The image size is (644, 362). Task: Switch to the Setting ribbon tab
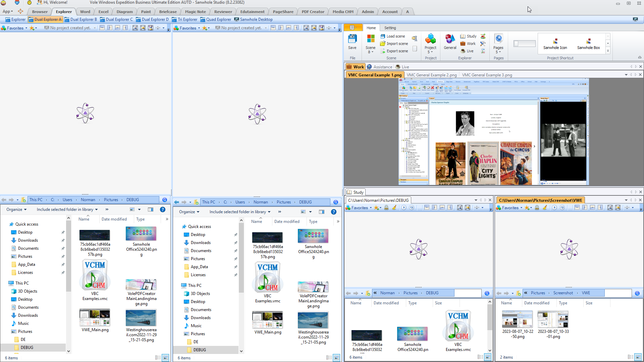pos(390,28)
